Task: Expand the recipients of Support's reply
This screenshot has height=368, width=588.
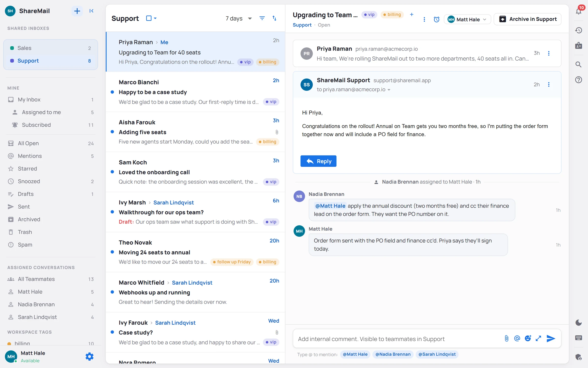Action: 389,90
